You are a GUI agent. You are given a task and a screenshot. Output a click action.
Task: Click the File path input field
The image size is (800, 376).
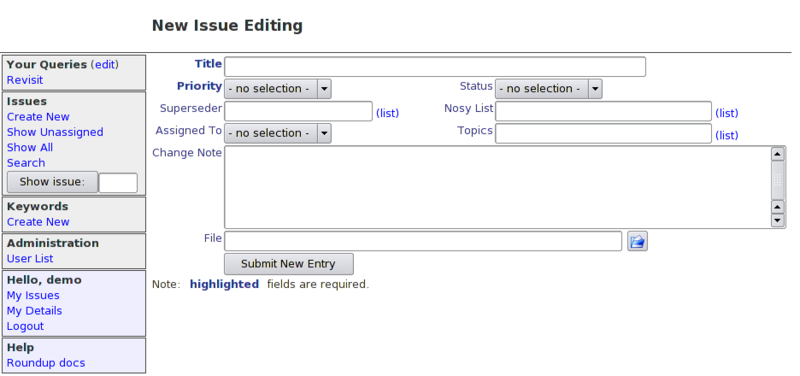point(423,241)
